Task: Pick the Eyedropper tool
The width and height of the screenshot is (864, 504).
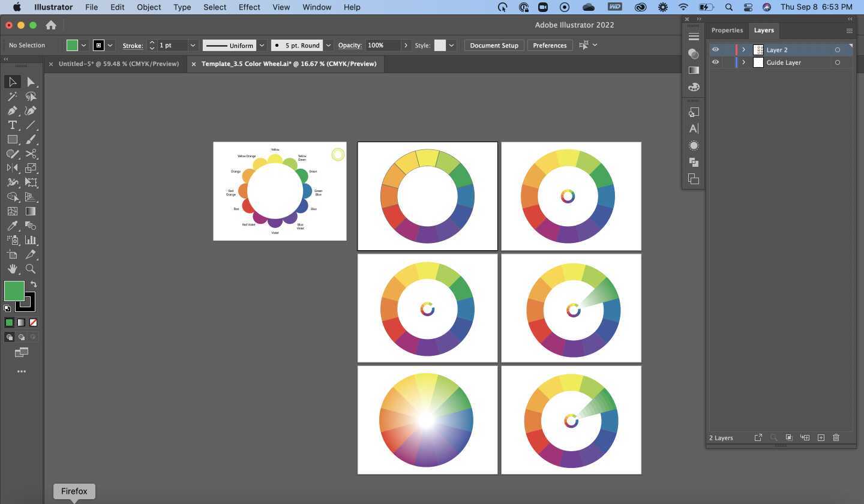Action: (13, 226)
